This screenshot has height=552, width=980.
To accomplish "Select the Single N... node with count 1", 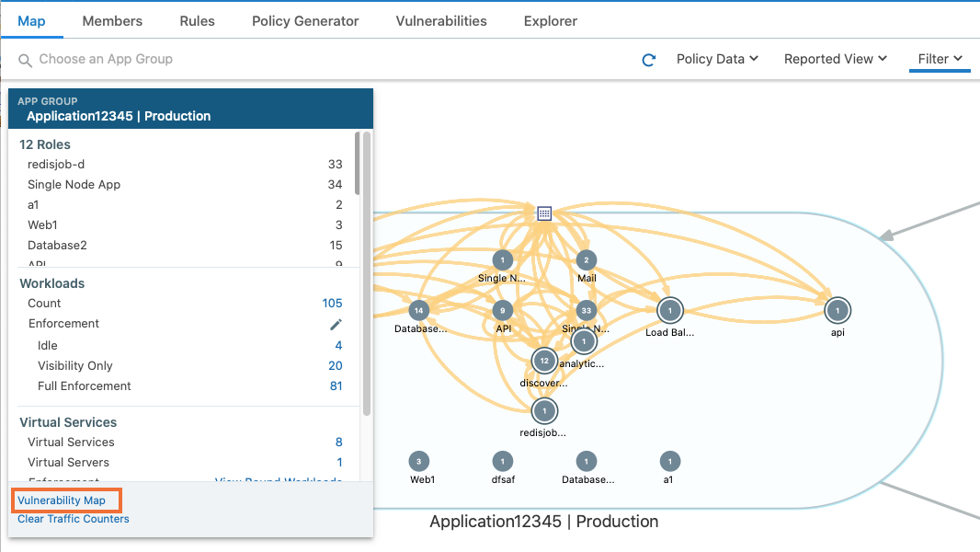I will coord(503,259).
